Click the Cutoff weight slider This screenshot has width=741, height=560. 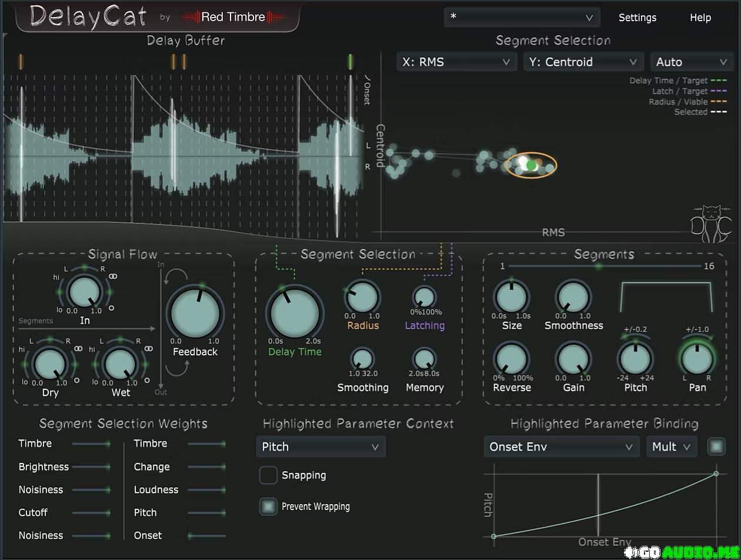click(x=91, y=512)
